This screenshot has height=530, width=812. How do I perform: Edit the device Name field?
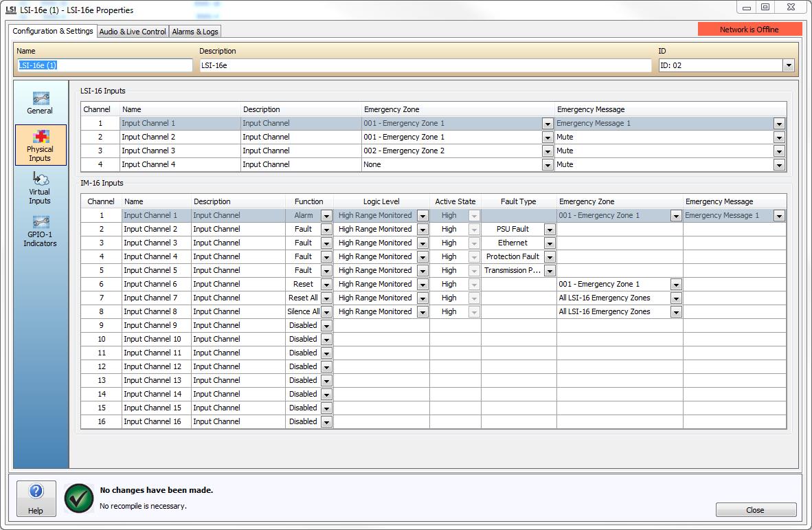pyautogui.click(x=104, y=65)
